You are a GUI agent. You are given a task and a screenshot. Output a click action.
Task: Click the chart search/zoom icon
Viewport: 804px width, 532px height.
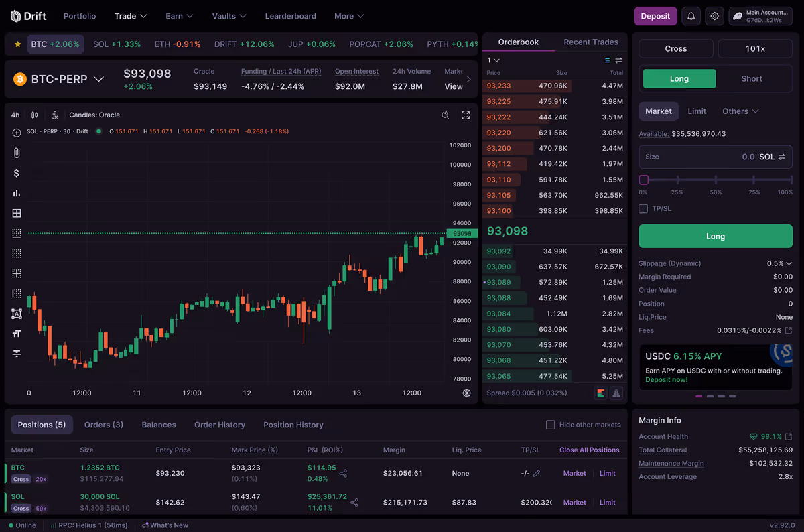pos(446,115)
